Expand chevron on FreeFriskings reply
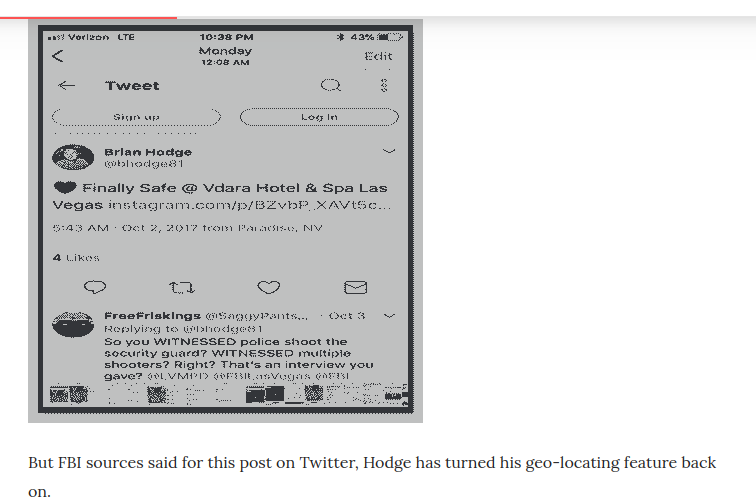The height and width of the screenshot is (501, 756). point(390,316)
